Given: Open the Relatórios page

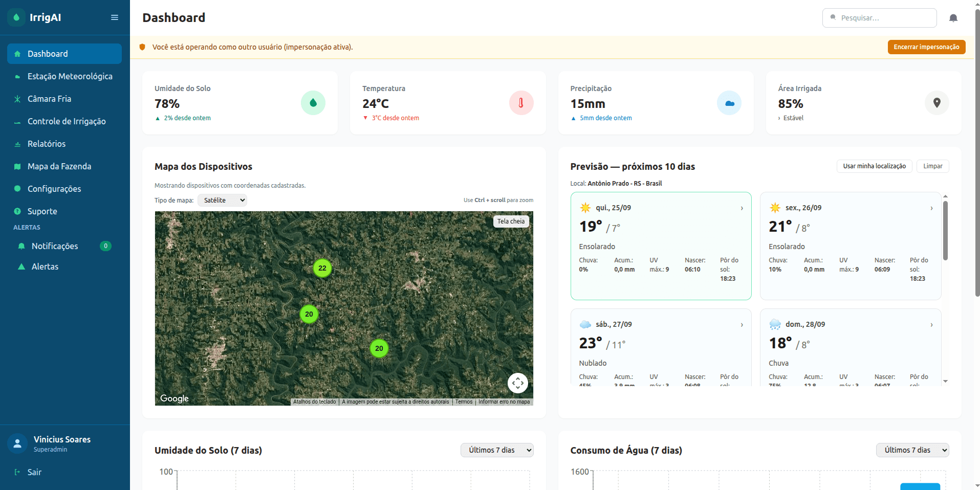Looking at the screenshot, I should [47, 144].
